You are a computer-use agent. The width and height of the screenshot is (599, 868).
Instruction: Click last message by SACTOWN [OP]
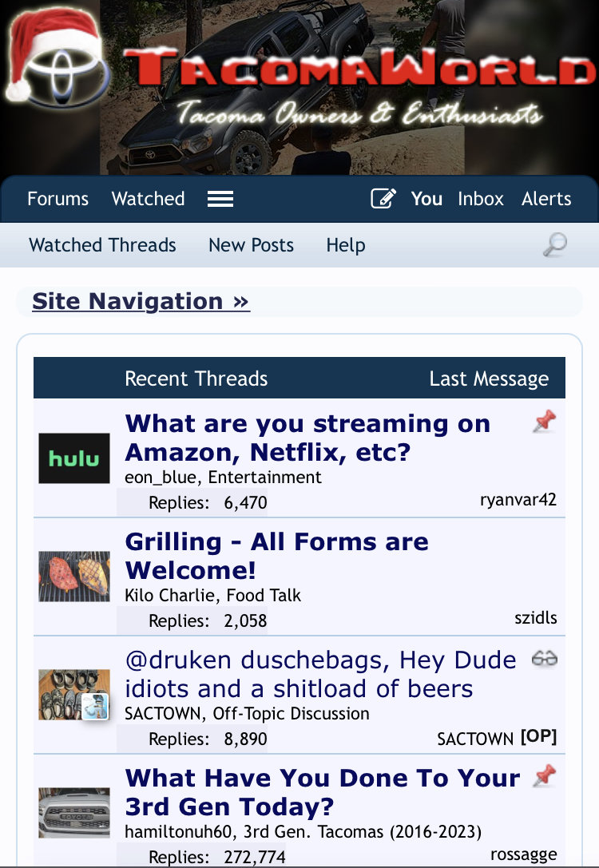497,738
